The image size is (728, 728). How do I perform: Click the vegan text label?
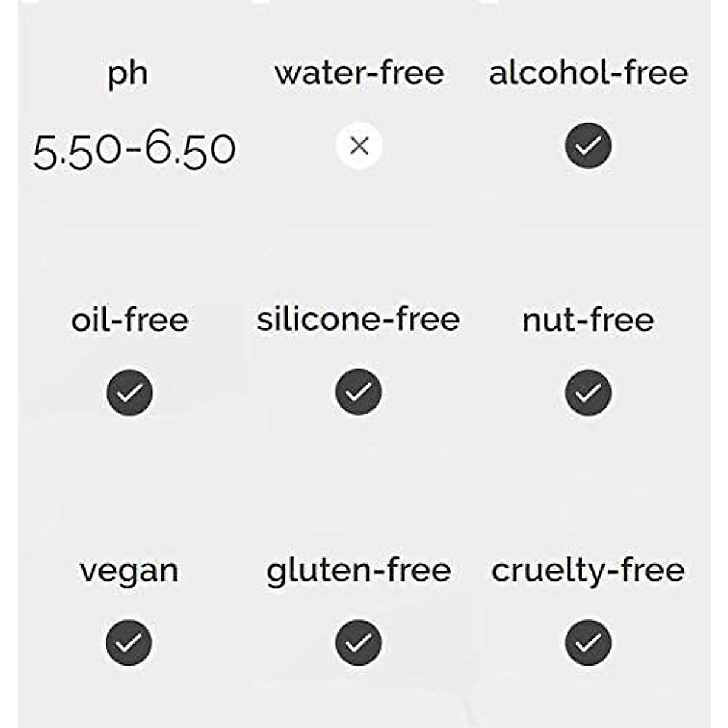(129, 571)
